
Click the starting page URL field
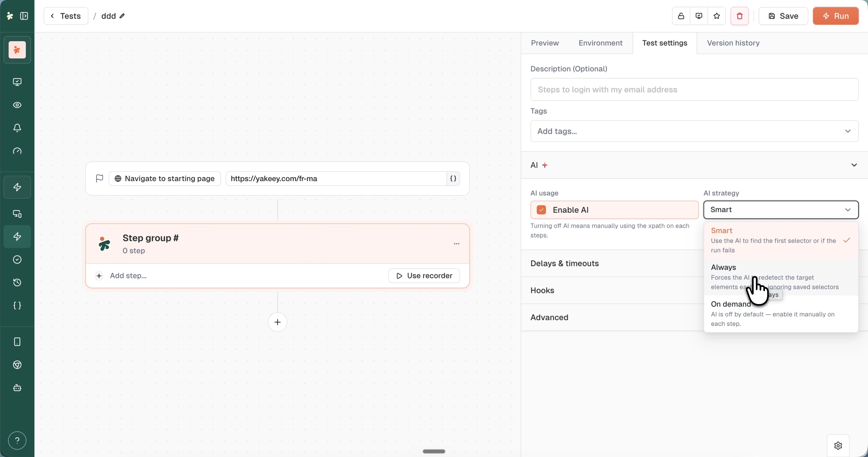click(x=336, y=179)
